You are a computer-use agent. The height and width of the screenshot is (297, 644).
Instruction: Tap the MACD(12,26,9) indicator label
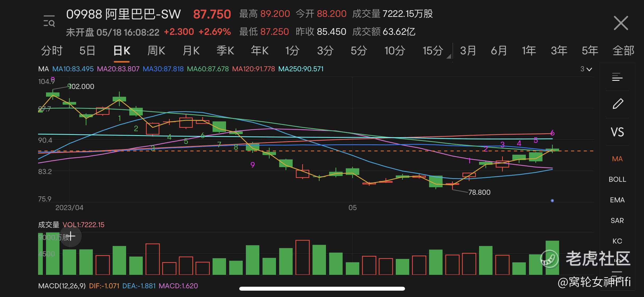62,286
